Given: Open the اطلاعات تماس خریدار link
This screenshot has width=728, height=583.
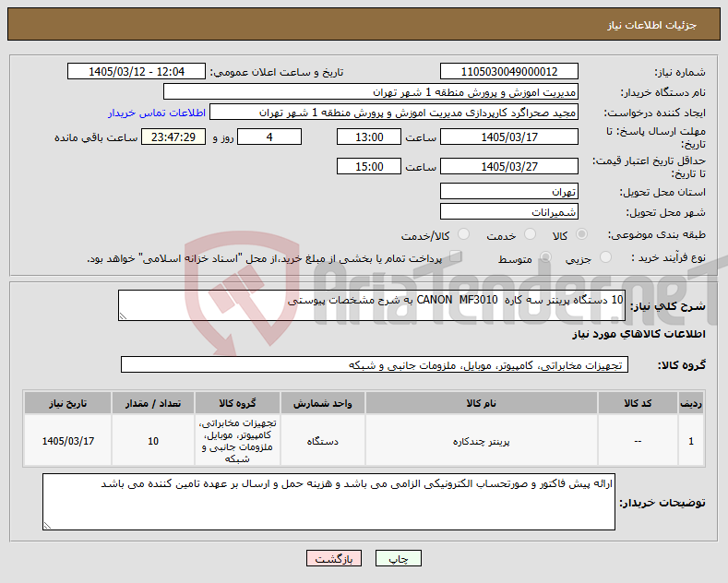Looking at the screenshot, I should pyautogui.click(x=157, y=113).
